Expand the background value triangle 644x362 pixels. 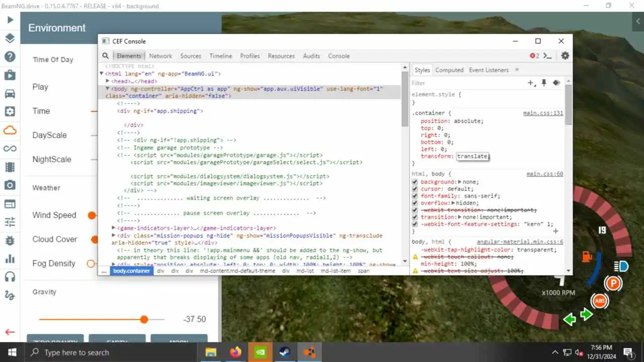[459, 182]
